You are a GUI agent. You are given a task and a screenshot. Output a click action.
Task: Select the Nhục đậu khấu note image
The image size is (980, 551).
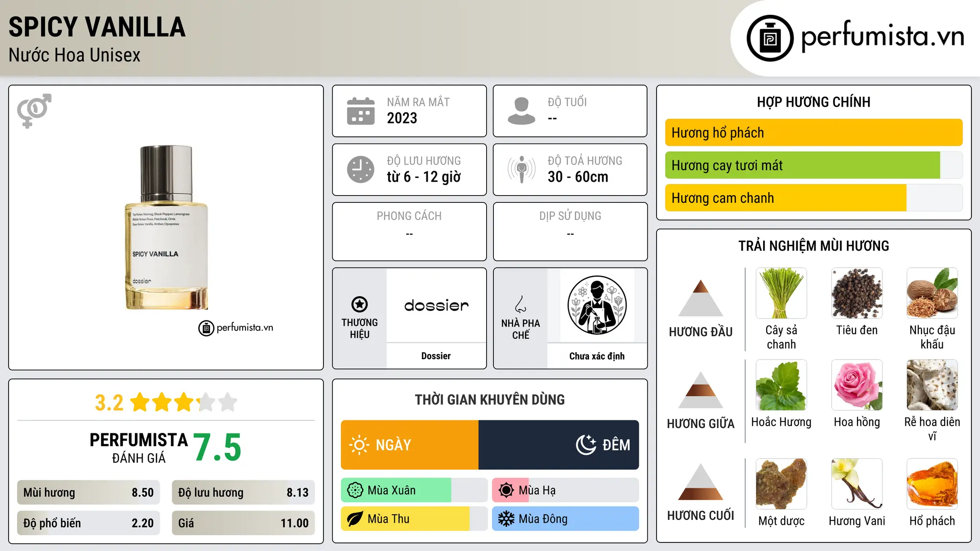point(932,293)
